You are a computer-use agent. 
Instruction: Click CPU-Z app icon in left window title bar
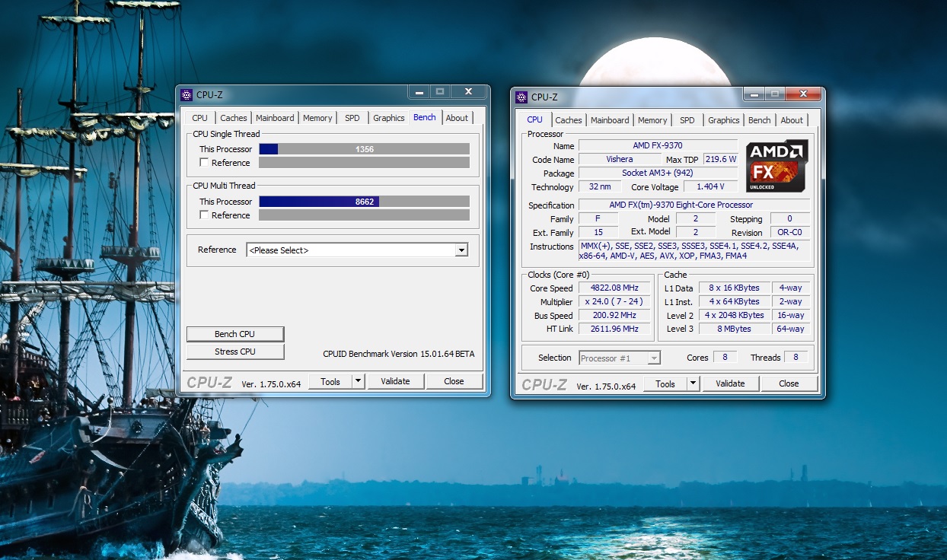pos(187,95)
